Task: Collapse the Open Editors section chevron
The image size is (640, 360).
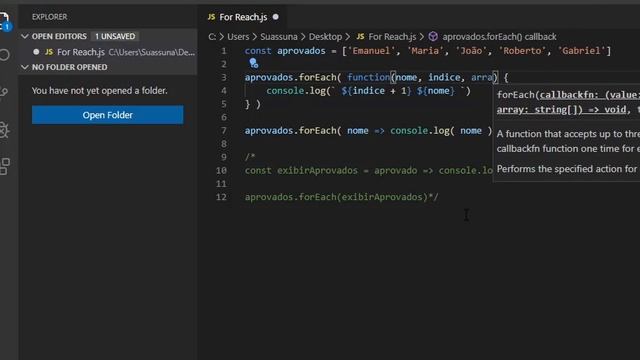Action: point(25,36)
